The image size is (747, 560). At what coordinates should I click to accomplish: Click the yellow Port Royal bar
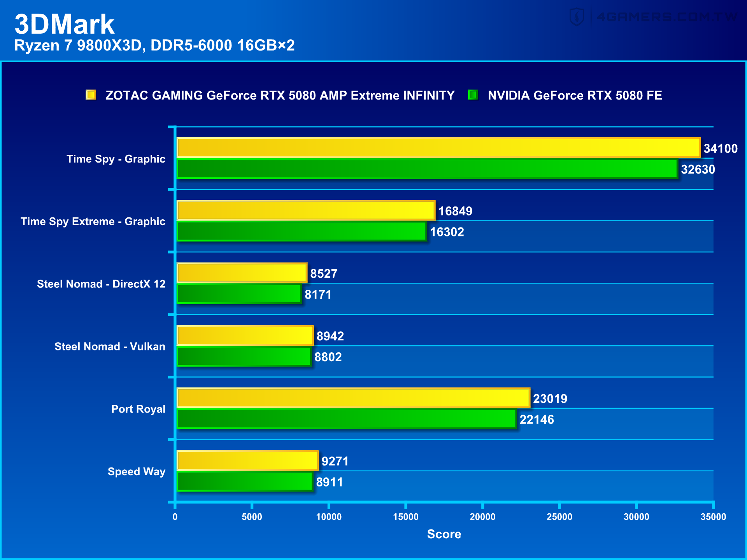pyautogui.click(x=353, y=398)
